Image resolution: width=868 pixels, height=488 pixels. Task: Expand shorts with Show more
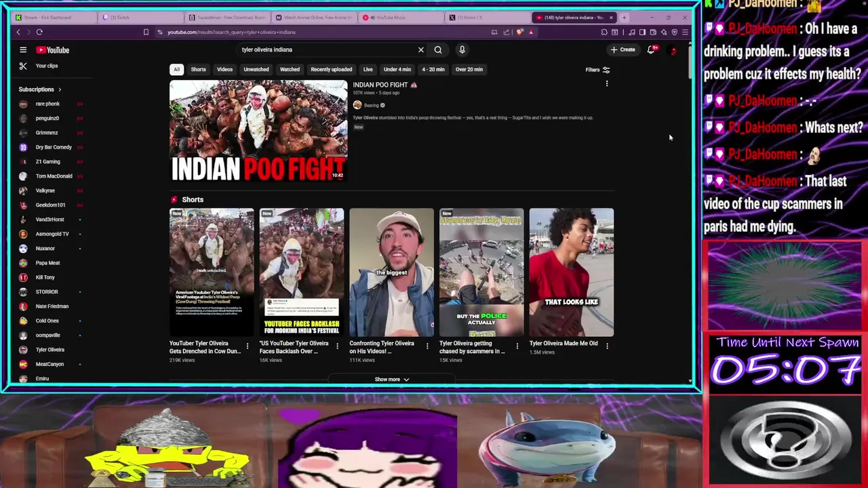click(x=392, y=380)
